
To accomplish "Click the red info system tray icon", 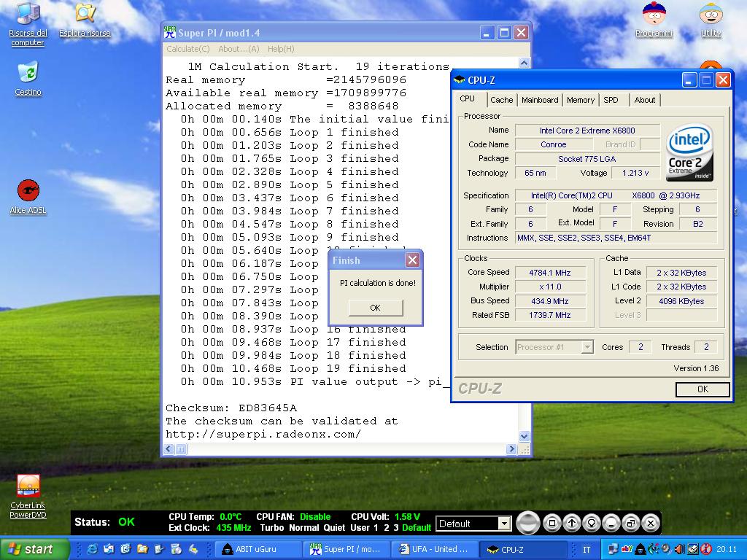I will 706,549.
